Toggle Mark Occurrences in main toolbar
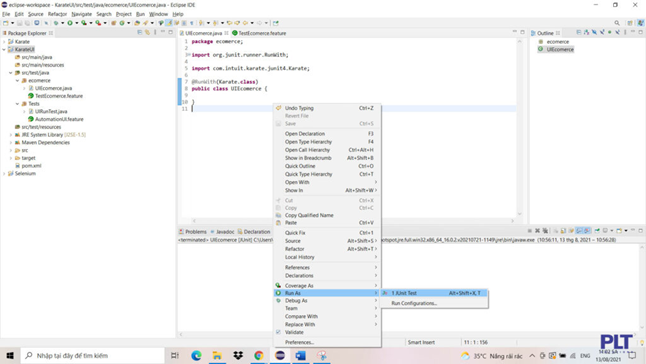646x364 pixels. click(x=169, y=23)
